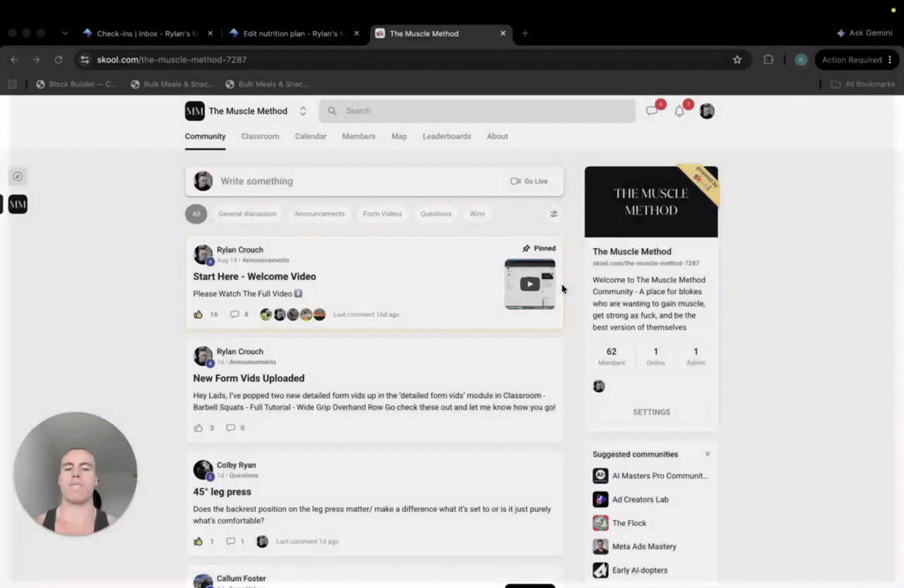The width and height of the screenshot is (904, 588).
Task: Open New Form Vids Uploaded post title
Action: [248, 378]
